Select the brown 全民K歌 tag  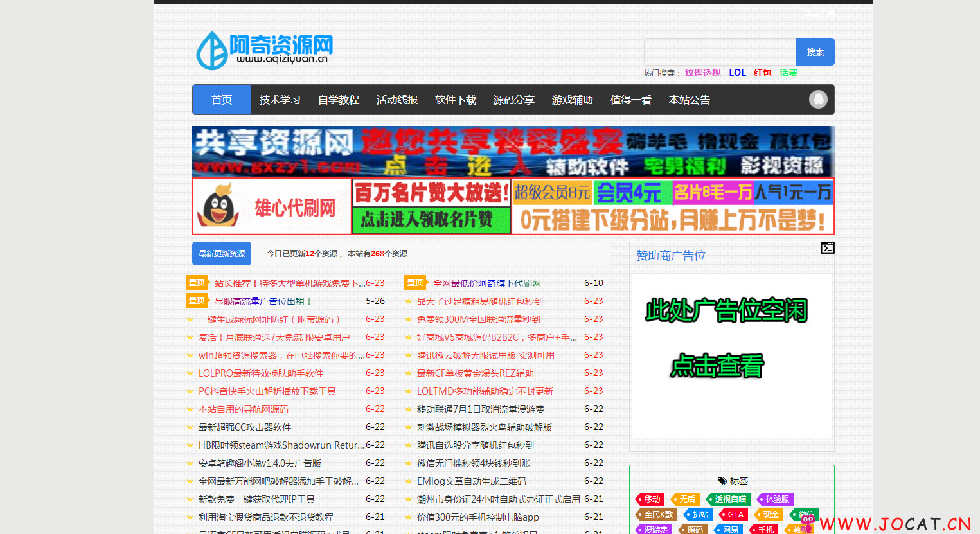coord(656,515)
